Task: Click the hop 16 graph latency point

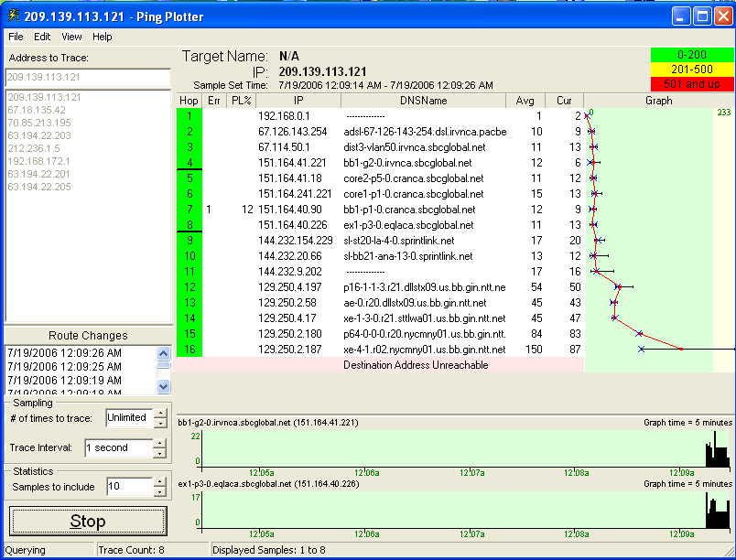Action: pos(682,349)
